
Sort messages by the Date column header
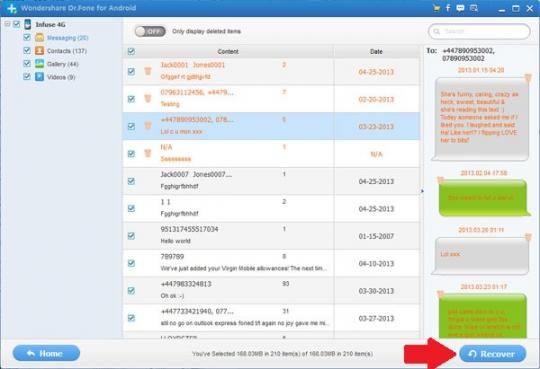tap(376, 51)
